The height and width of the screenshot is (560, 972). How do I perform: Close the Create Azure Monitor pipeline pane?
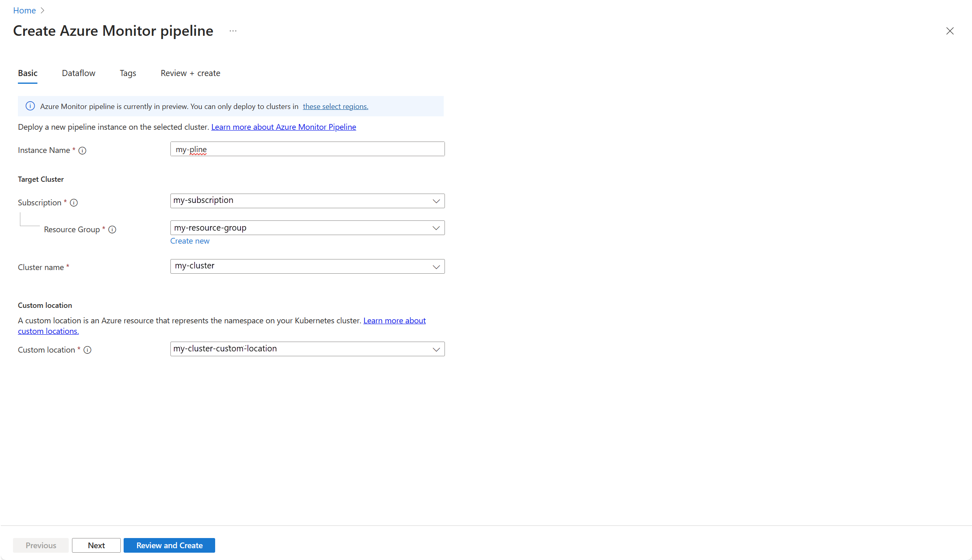click(x=950, y=31)
